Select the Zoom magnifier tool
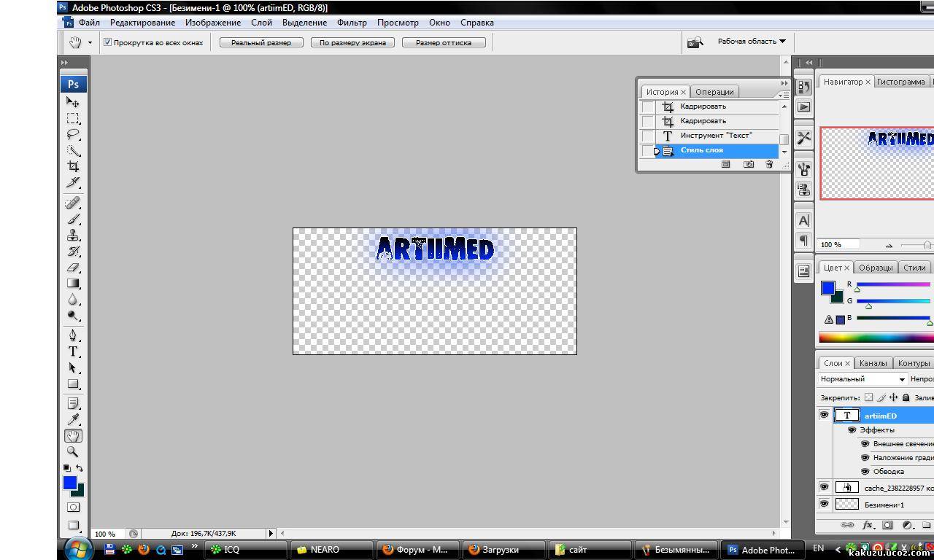The width and height of the screenshot is (934, 560). pos(73,452)
